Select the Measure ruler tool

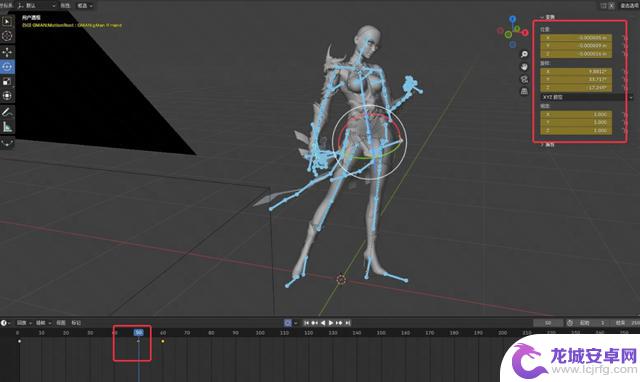7,127
